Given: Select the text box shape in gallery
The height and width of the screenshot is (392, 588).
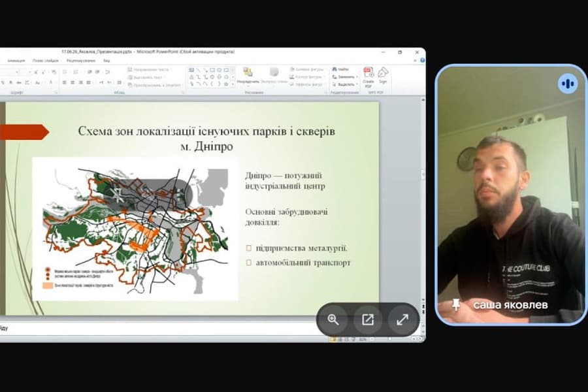Looking at the screenshot, I should point(191,70).
